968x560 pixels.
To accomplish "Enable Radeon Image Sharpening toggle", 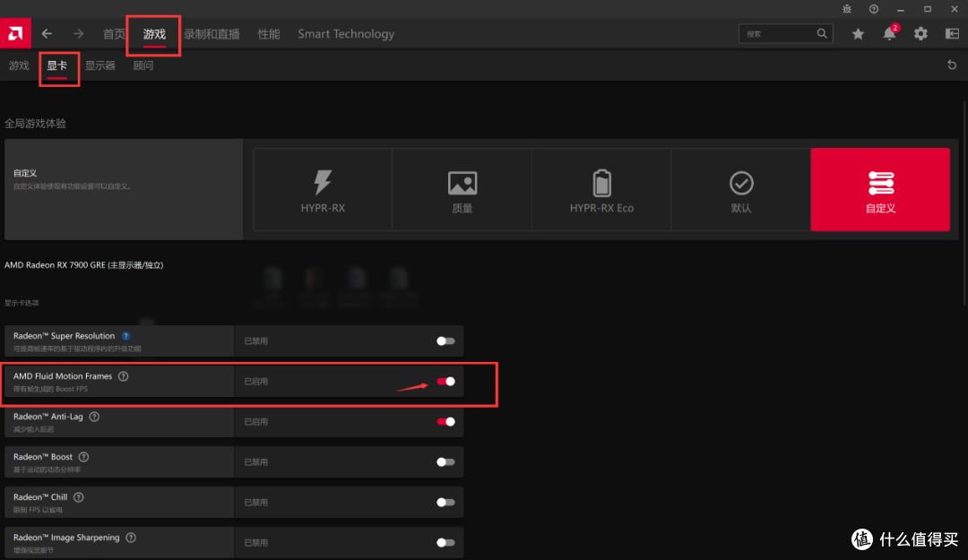I will [445, 543].
